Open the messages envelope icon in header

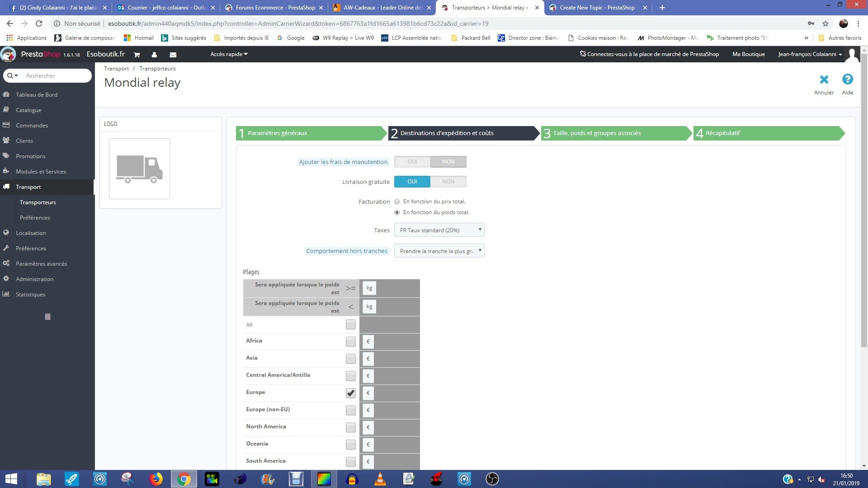click(x=173, y=55)
